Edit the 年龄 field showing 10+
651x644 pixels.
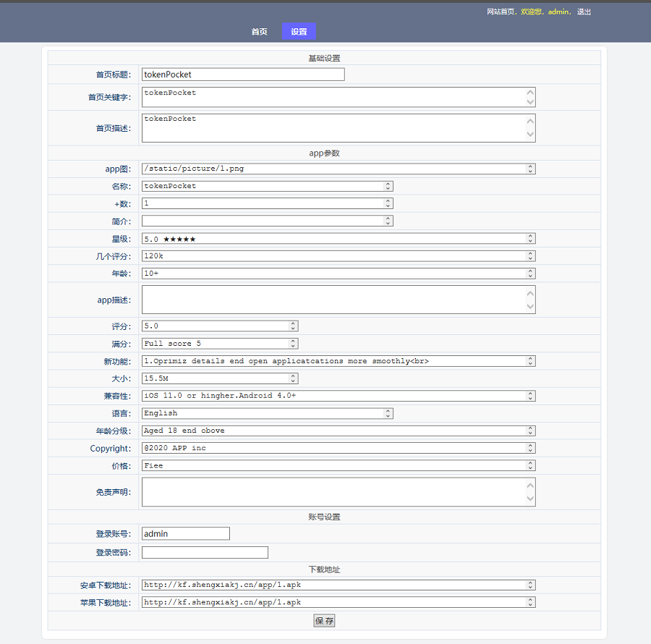(x=339, y=274)
